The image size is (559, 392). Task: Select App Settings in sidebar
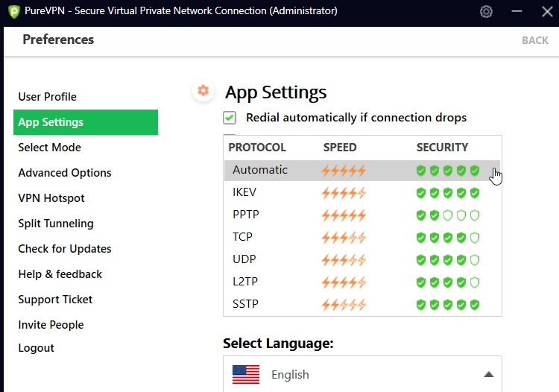click(86, 122)
